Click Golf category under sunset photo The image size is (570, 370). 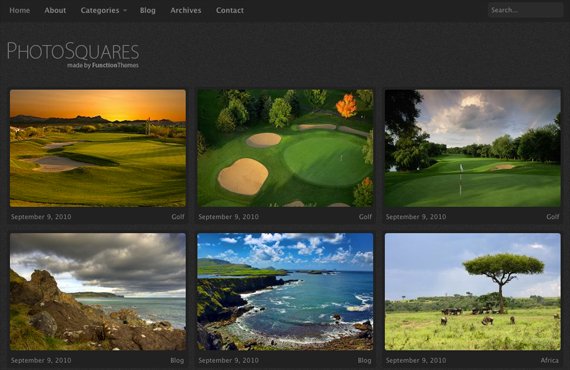178,217
